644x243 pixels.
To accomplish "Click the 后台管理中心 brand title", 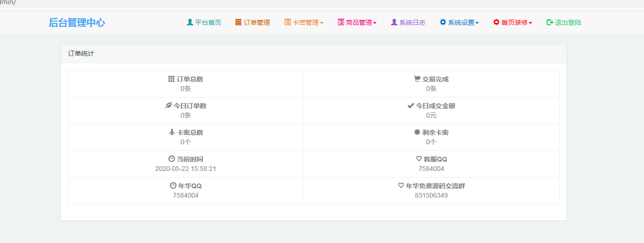I will 77,22.
